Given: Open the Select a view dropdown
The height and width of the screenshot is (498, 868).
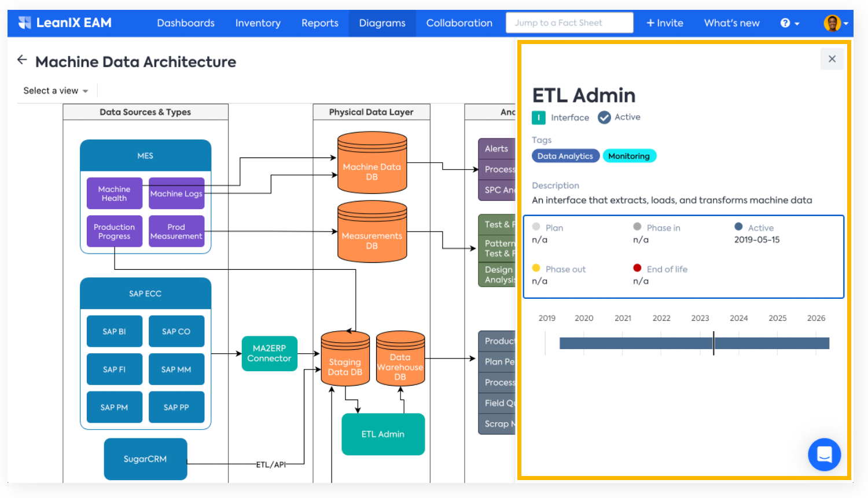Looking at the screenshot, I should [x=56, y=90].
